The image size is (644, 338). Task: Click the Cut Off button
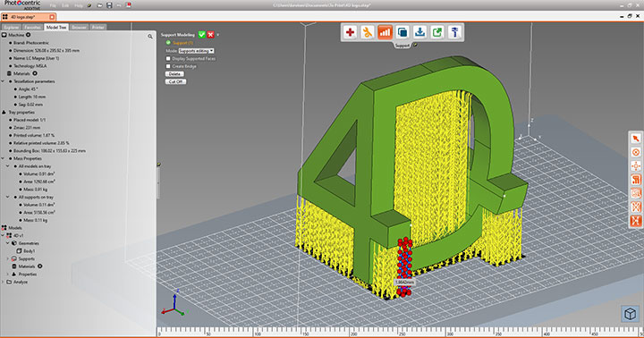click(x=176, y=81)
